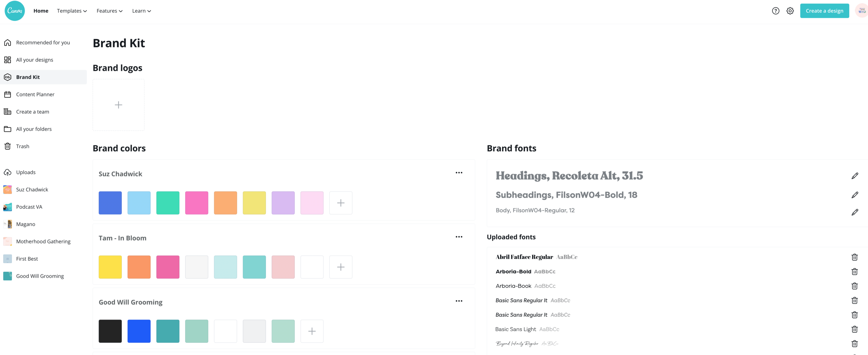Click Create a design button
This screenshot has width=868, height=355.
pos(824,11)
